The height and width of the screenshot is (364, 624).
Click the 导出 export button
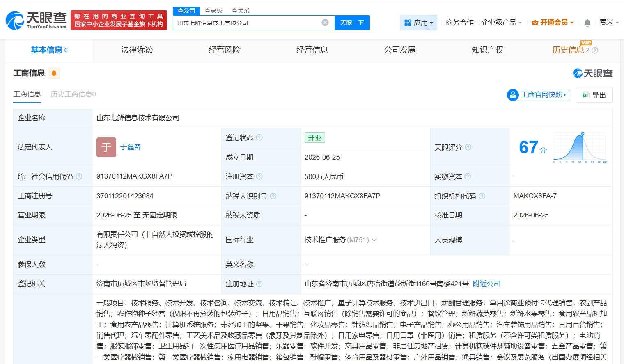[594, 95]
